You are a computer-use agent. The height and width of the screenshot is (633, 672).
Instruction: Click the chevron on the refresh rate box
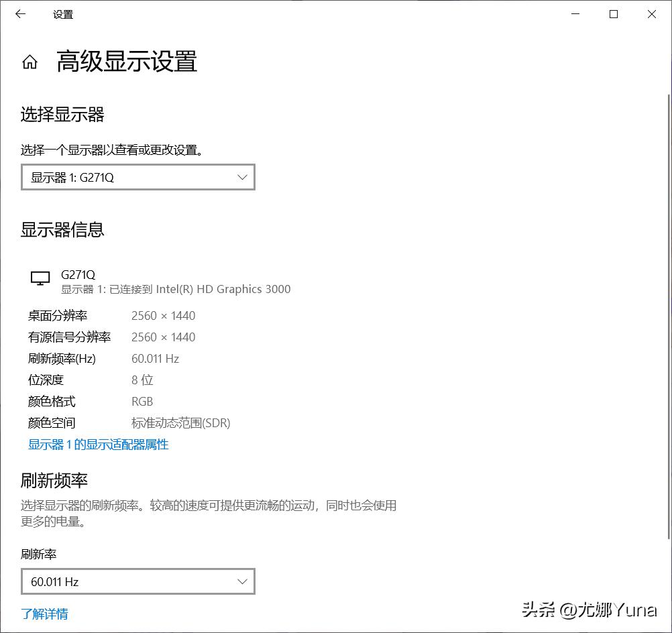242,581
